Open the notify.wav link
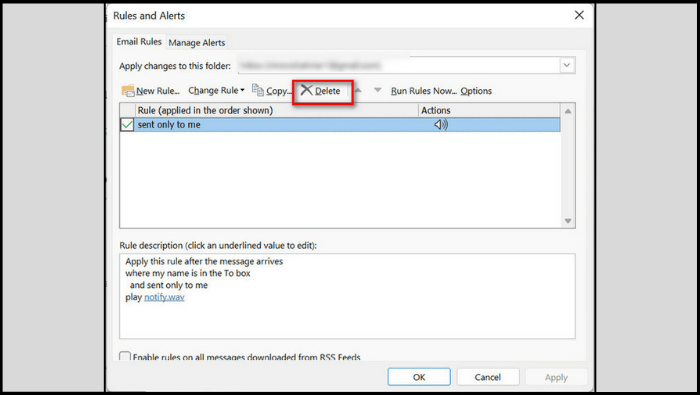The width and height of the screenshot is (700, 395). coord(164,297)
